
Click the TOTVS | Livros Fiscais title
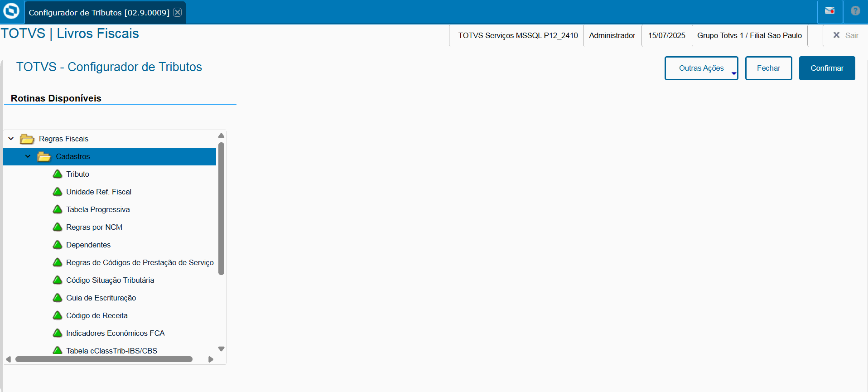pyautogui.click(x=70, y=34)
